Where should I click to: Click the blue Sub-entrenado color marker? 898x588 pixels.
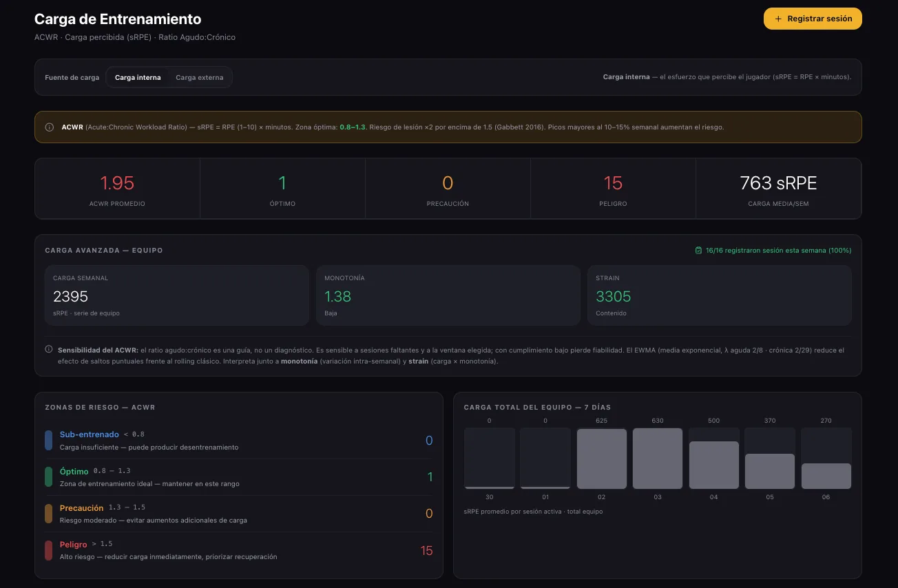[49, 441]
